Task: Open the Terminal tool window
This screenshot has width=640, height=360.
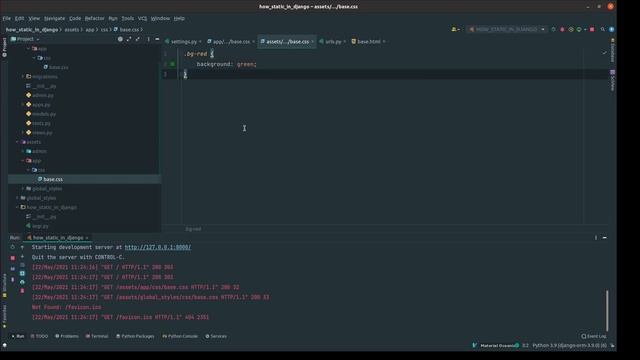Action: [97, 336]
